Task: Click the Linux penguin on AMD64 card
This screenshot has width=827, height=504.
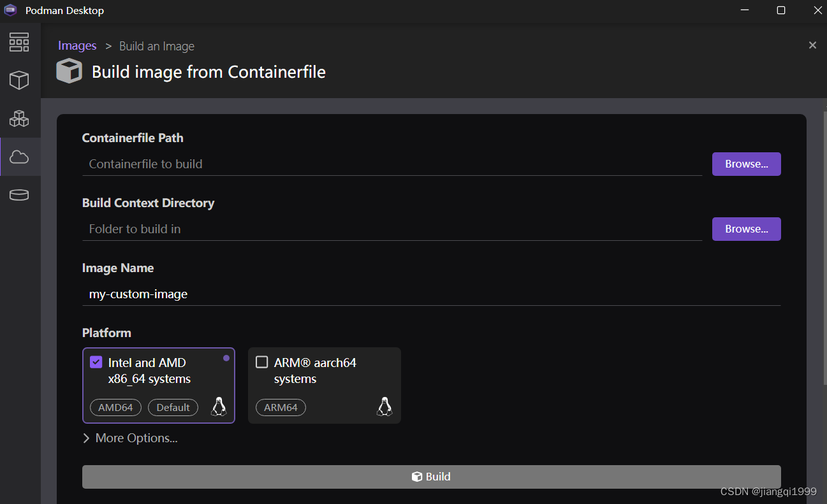Action: click(x=219, y=407)
